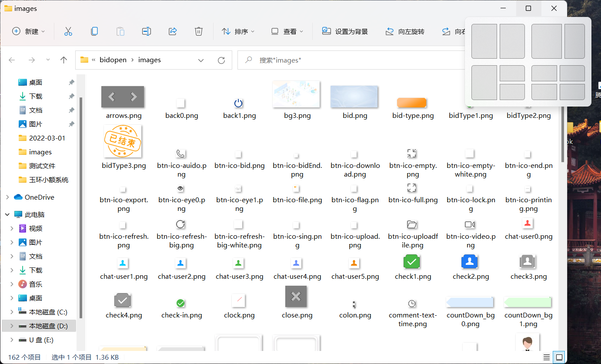Select the arrows.png thumbnail
The height and width of the screenshot is (364, 601).
coord(123,97)
